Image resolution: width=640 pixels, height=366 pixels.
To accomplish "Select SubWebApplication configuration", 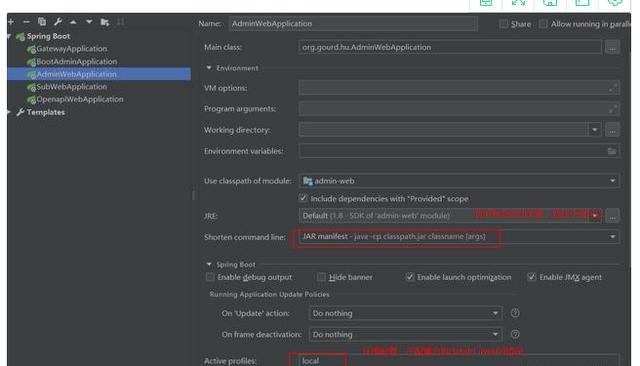I will [71, 87].
